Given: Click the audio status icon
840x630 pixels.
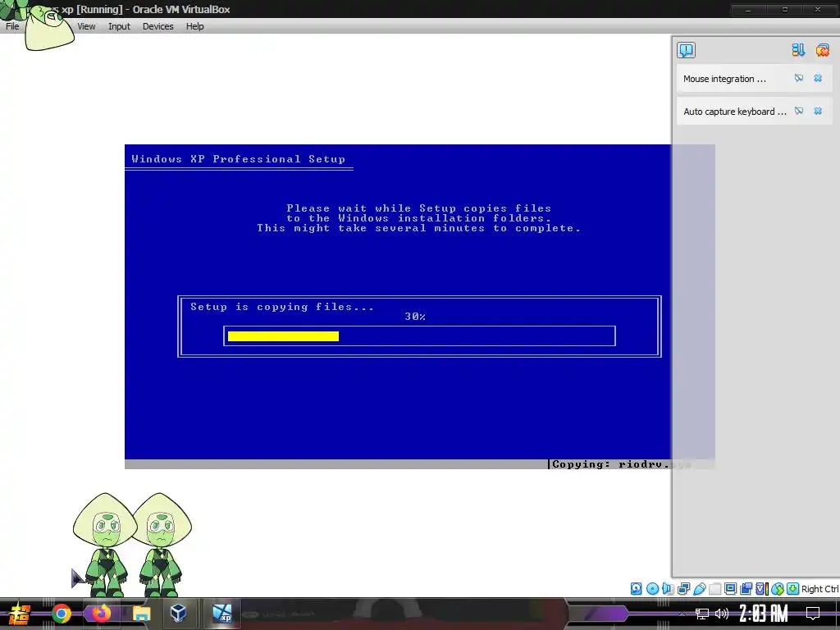Looking at the screenshot, I should coord(668,589).
